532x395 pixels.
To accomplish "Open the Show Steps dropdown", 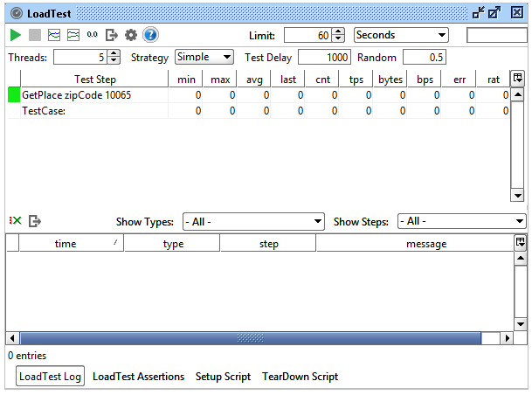I will tap(462, 221).
